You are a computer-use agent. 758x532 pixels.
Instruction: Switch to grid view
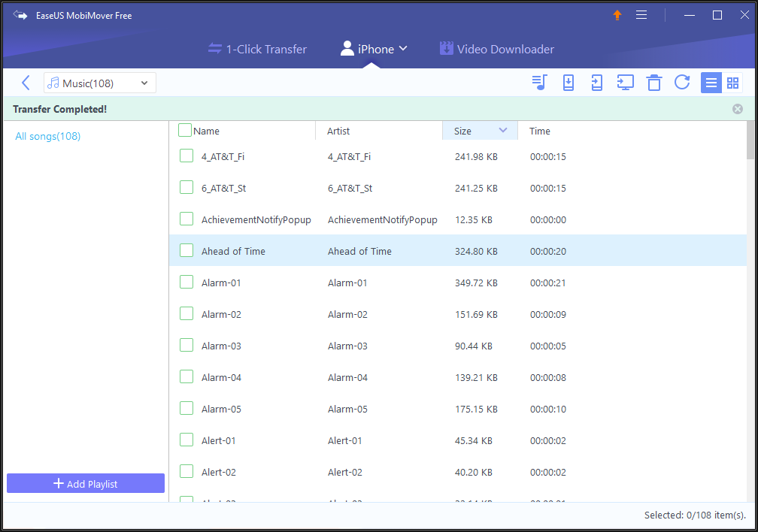coord(733,83)
